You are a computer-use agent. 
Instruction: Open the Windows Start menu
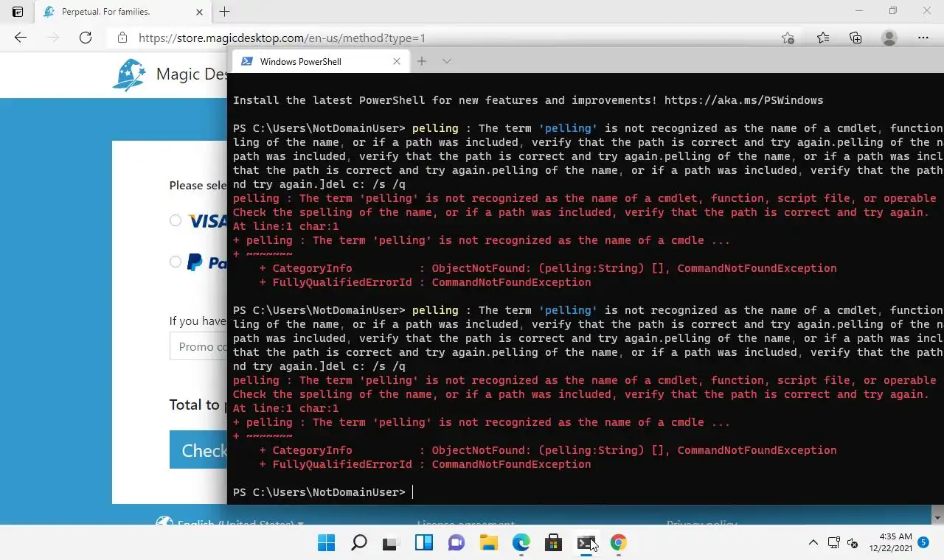[326, 543]
